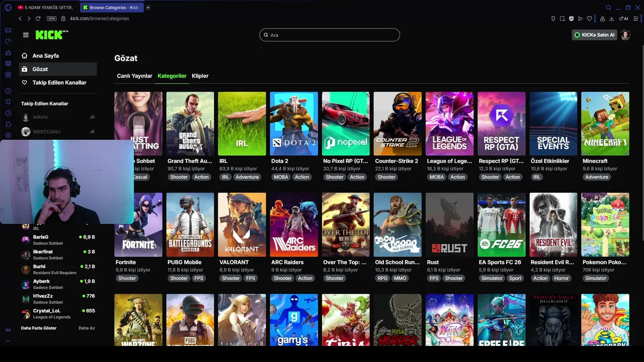This screenshot has height=362, width=644.
Task: Click Daha Az
Action: coord(87,328)
